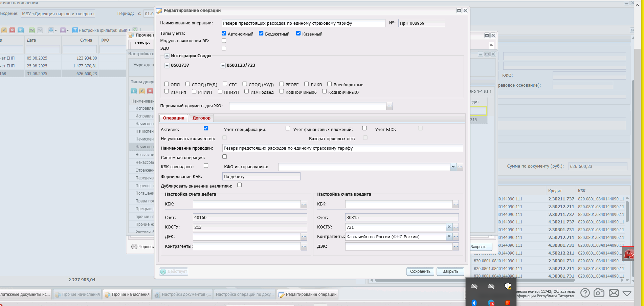Open КФО из справочника dropdown arrow

coord(453,167)
